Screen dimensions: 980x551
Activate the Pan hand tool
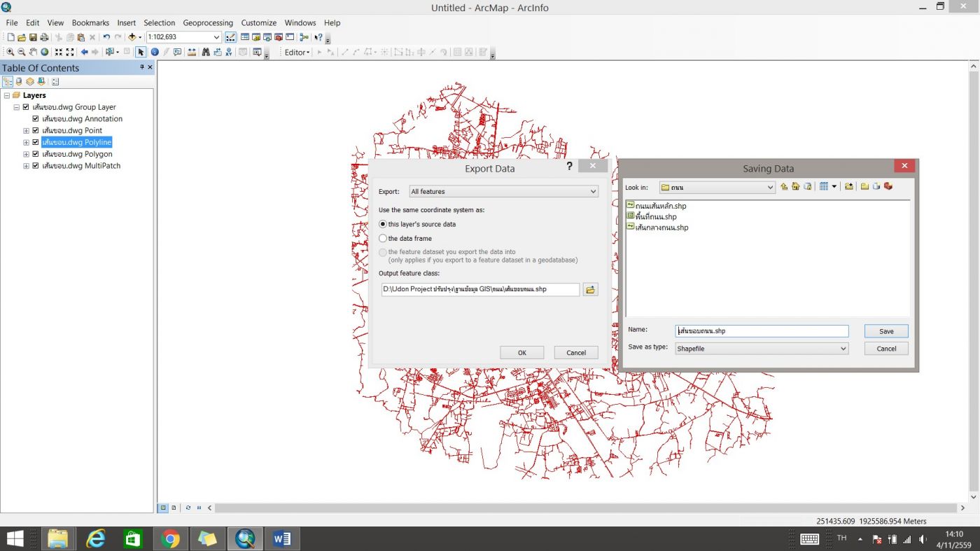(33, 52)
